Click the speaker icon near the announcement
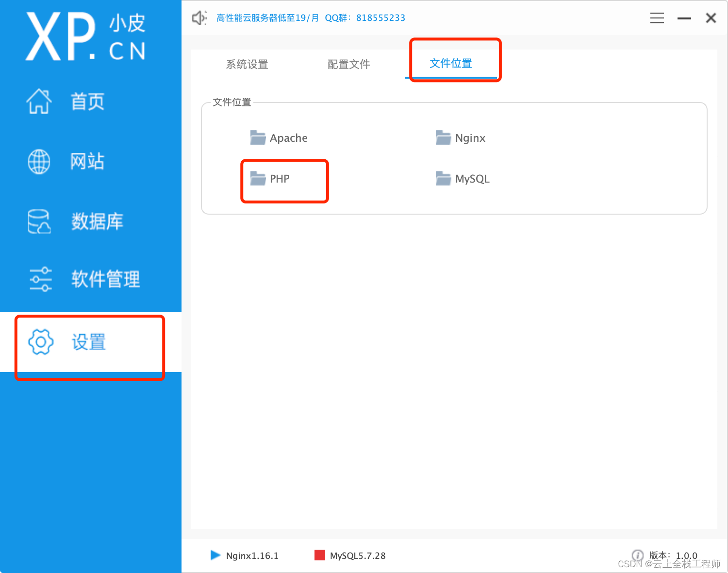The image size is (728, 573). coord(199,18)
